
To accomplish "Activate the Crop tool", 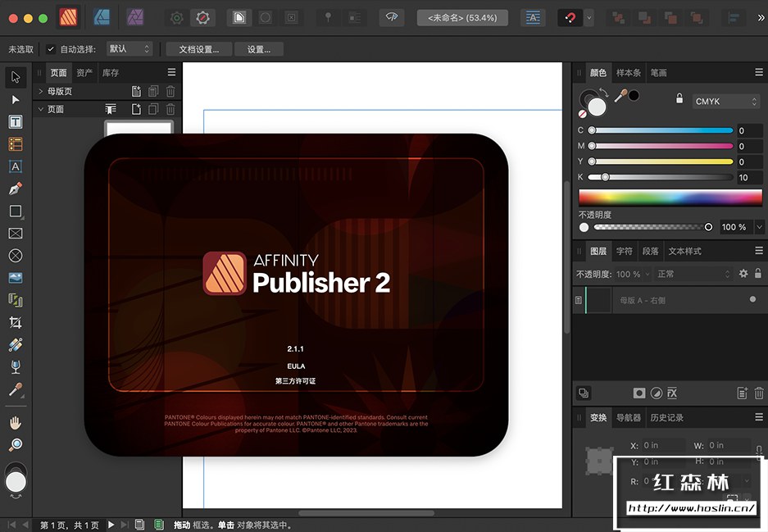I will point(15,322).
